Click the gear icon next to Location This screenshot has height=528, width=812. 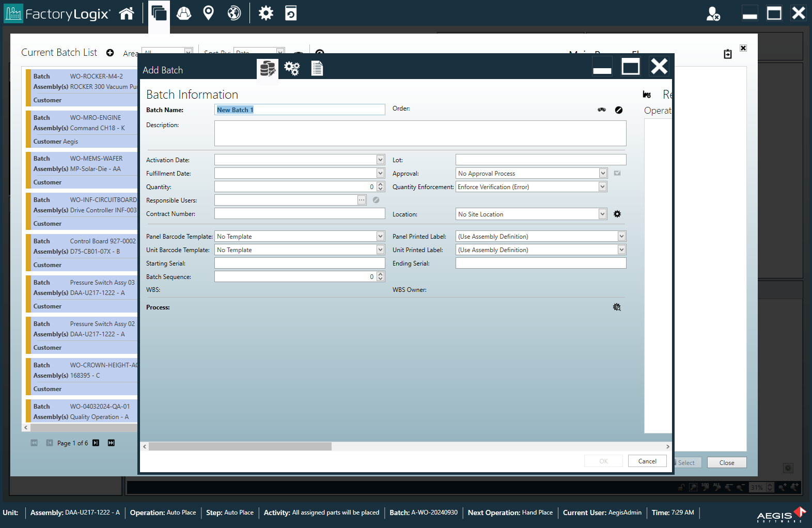click(617, 214)
